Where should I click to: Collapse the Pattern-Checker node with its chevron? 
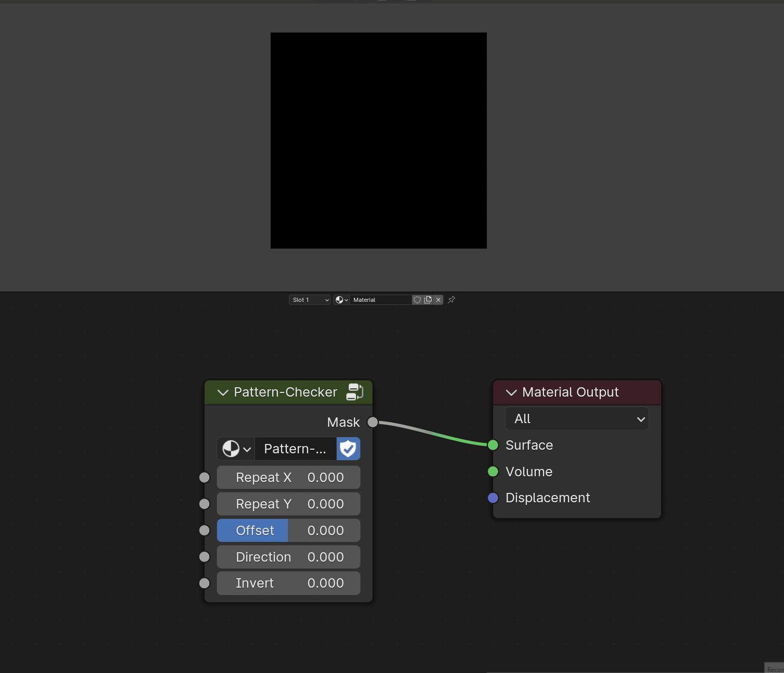223,392
